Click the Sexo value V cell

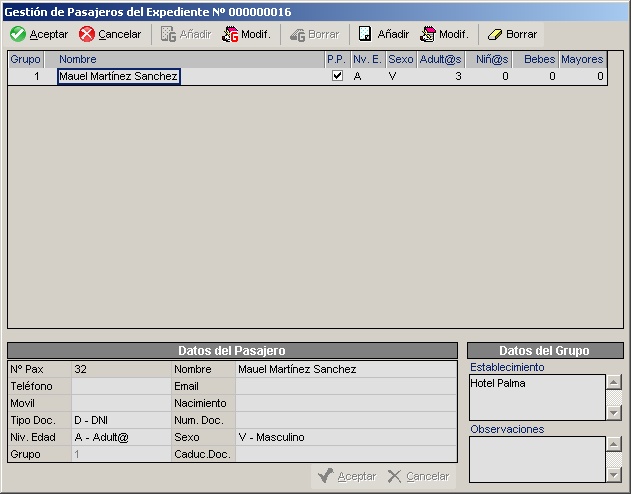coord(401,76)
